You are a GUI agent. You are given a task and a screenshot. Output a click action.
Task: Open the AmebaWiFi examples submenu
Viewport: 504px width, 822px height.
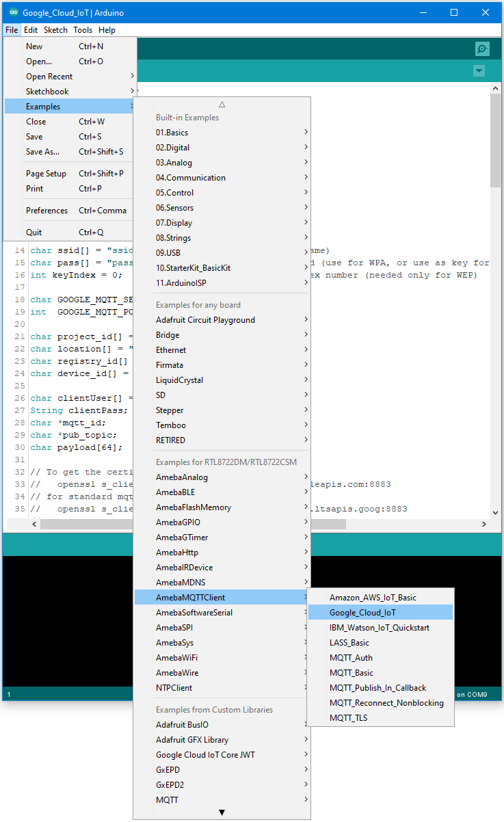(x=222, y=658)
